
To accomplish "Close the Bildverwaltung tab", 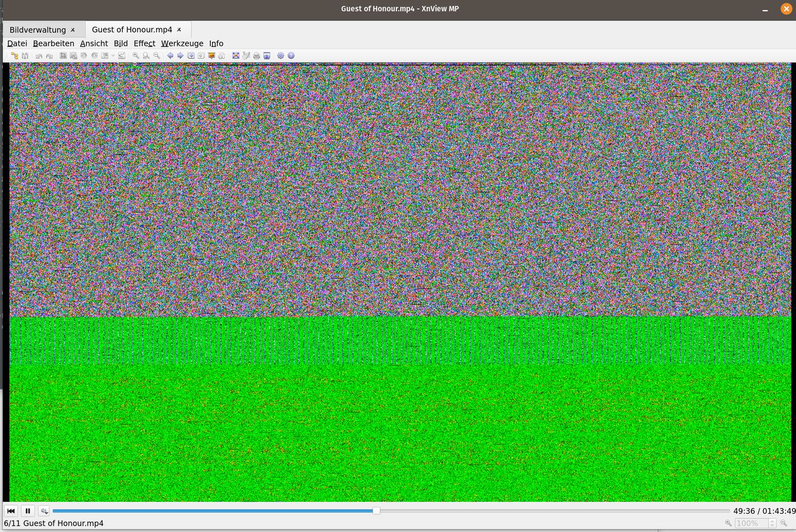I will pyautogui.click(x=73, y=30).
